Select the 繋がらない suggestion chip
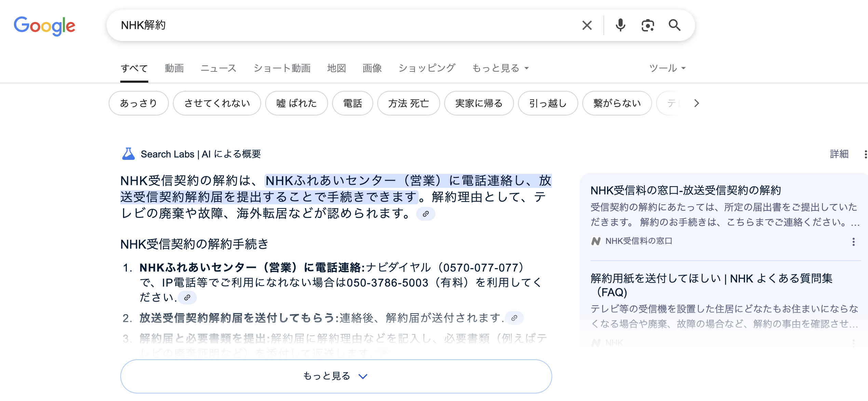Image resolution: width=868 pixels, height=401 pixels. pyautogui.click(x=617, y=103)
